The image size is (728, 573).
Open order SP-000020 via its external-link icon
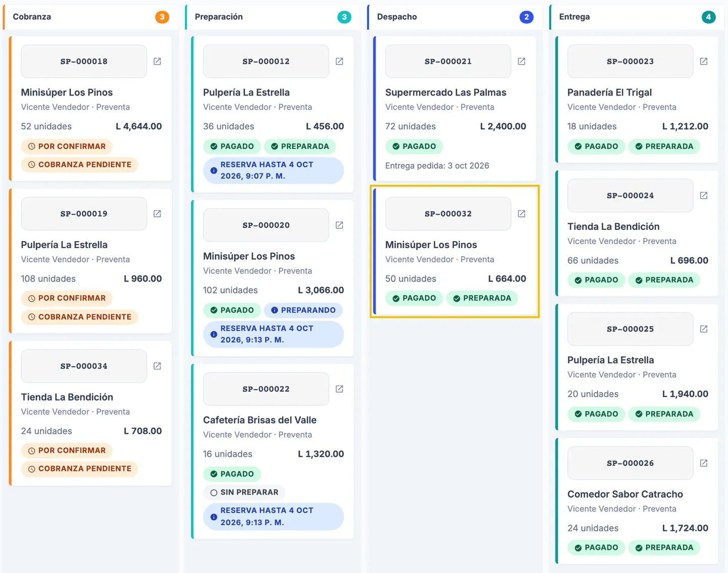point(339,225)
